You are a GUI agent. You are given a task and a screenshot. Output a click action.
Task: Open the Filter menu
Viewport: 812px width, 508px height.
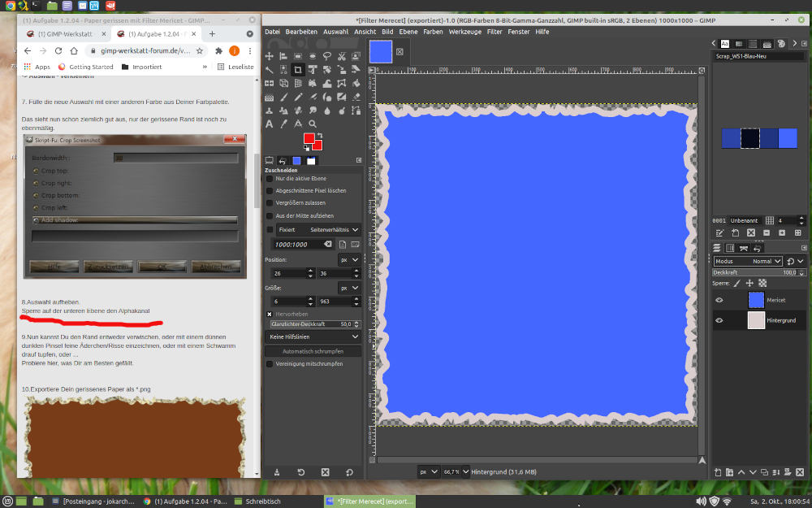494,32
